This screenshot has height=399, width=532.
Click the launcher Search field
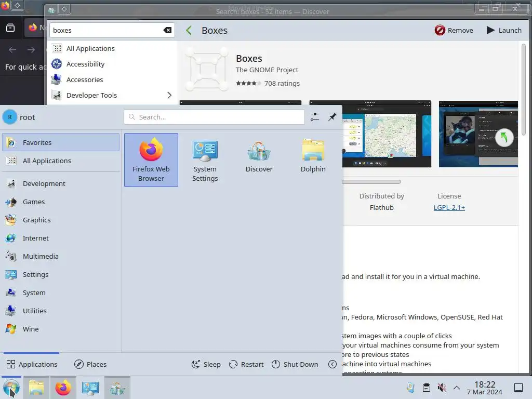(x=214, y=117)
